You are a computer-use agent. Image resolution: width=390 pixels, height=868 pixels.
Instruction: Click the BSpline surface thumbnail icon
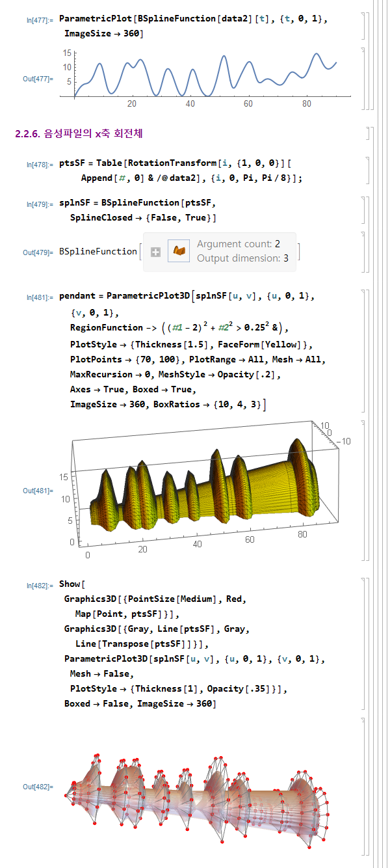pos(179,251)
